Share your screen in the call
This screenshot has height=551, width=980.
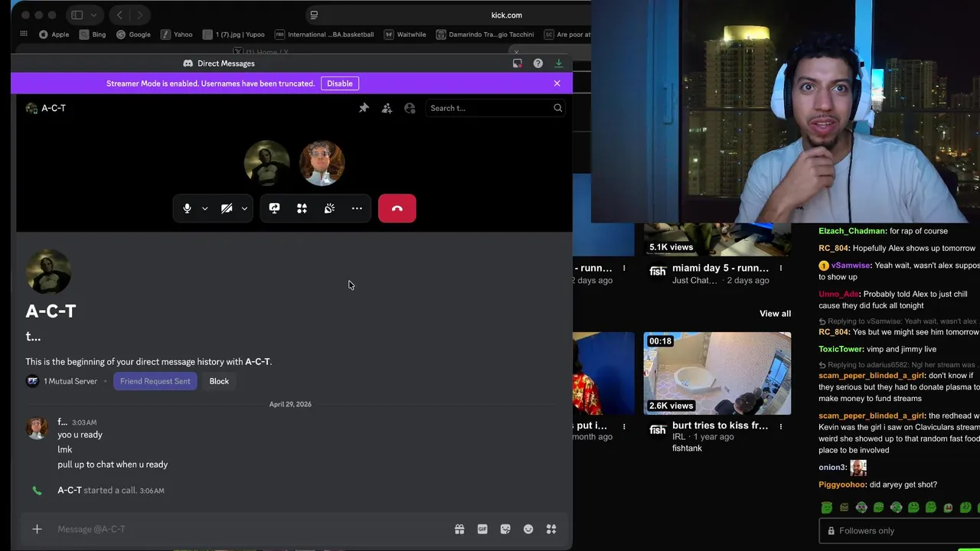274,208
